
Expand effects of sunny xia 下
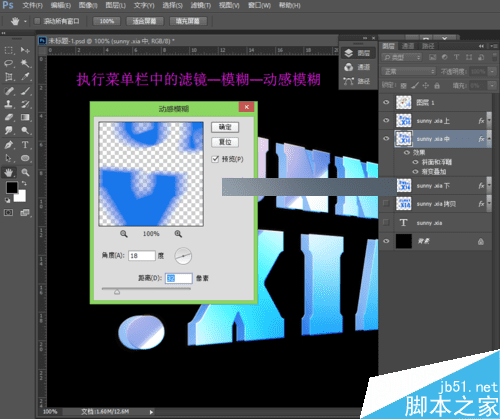(x=489, y=185)
